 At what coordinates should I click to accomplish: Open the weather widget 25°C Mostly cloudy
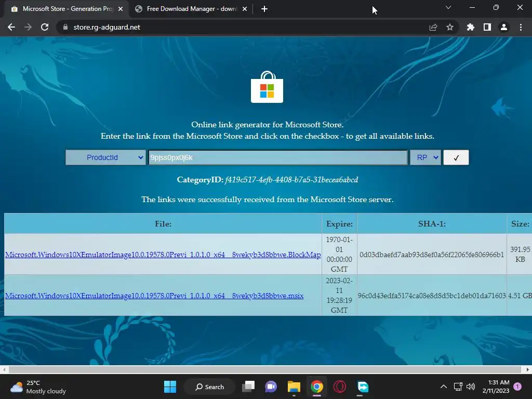38,387
